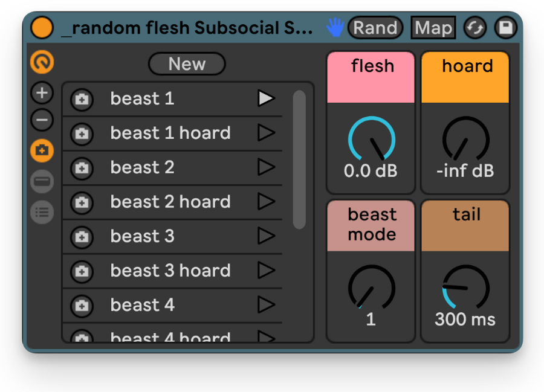Save the rack preset with disk icon

pos(506,28)
